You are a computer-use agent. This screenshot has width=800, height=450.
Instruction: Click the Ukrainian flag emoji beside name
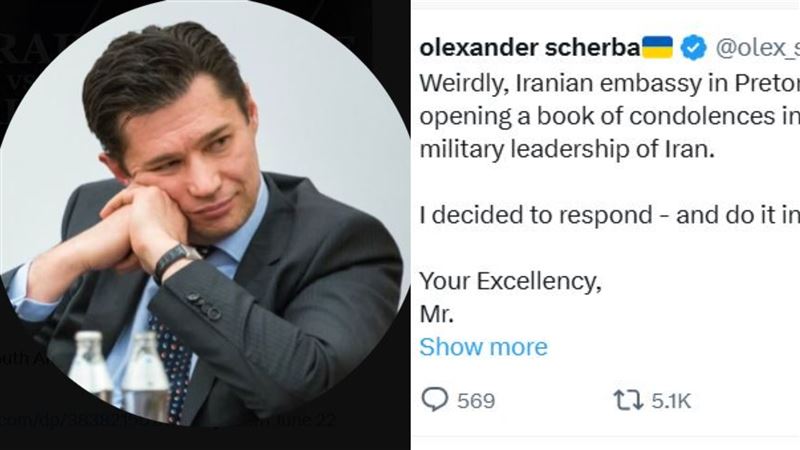click(x=657, y=47)
